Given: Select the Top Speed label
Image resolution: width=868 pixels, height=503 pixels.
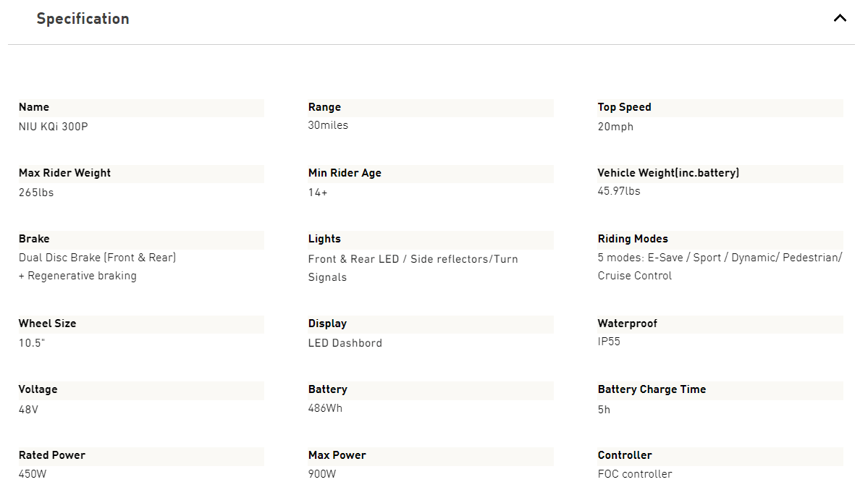Looking at the screenshot, I should tap(625, 107).
